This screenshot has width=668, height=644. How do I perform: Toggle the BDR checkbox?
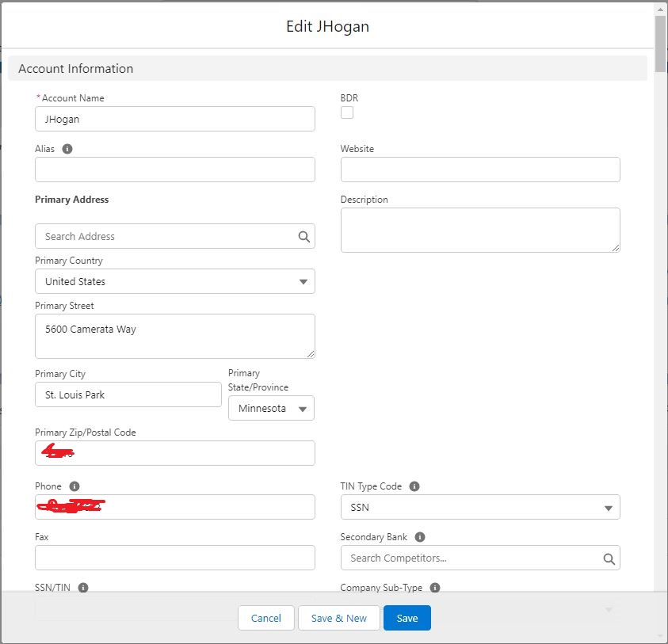347,112
